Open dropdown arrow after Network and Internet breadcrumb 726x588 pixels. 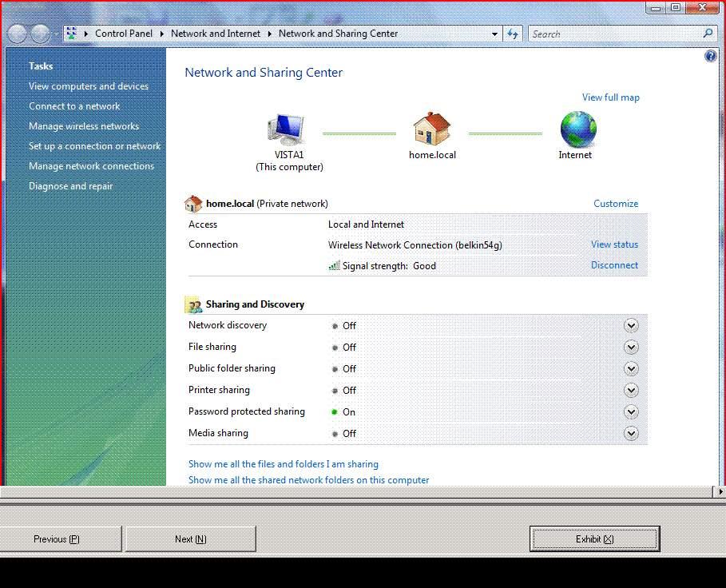coord(269,34)
